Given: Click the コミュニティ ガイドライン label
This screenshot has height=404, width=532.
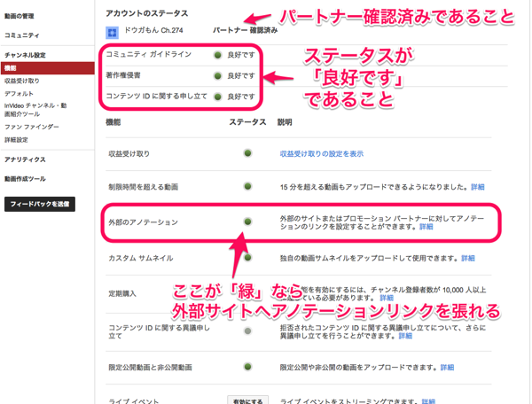Looking at the screenshot, I should pyautogui.click(x=149, y=54).
